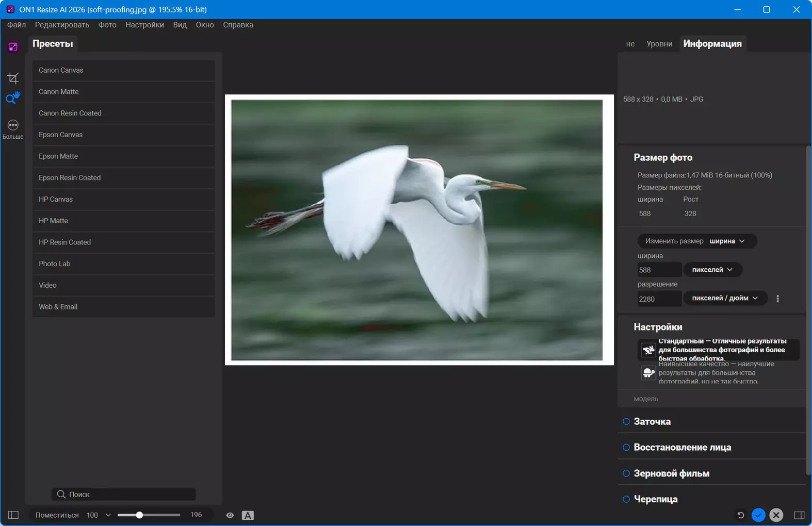Toggle the soft proofing A icon

tap(248, 515)
